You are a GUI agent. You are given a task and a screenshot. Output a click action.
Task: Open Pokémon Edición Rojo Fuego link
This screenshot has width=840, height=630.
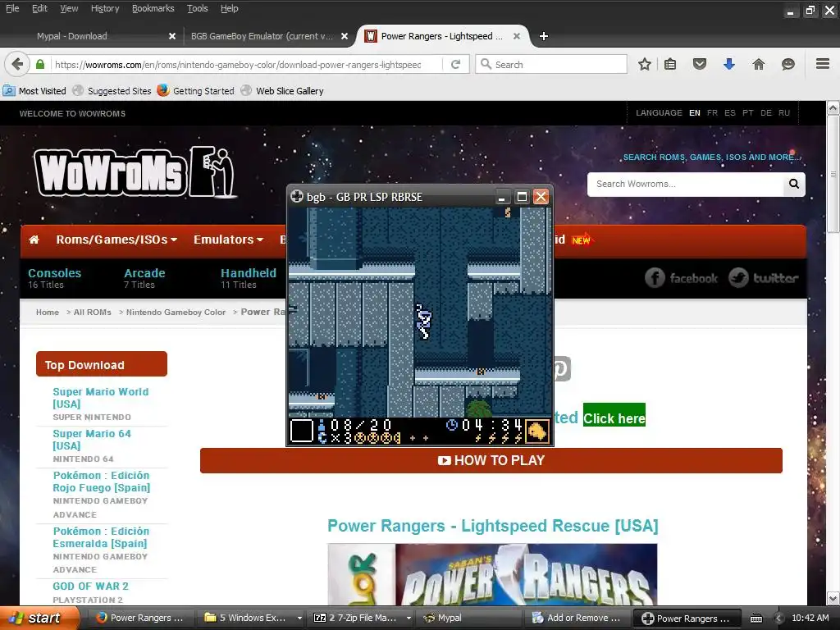tap(101, 481)
